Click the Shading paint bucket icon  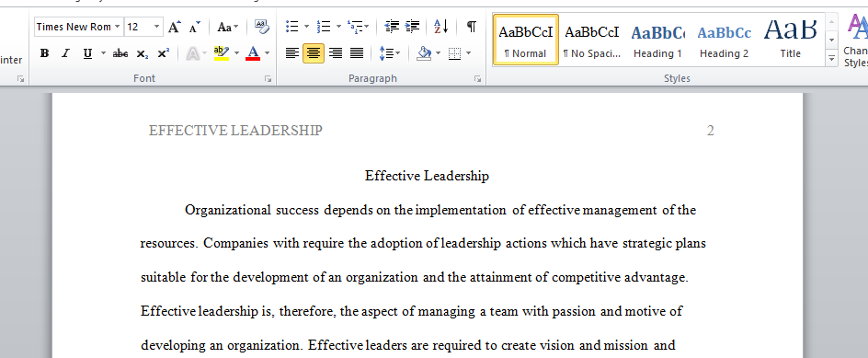(424, 53)
